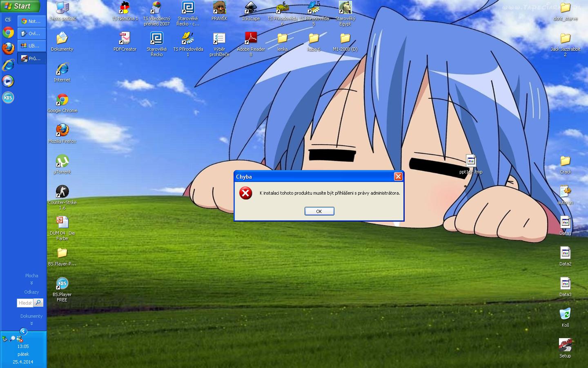Select the Google Chrome desktop shortcut
The height and width of the screenshot is (368, 588).
pyautogui.click(x=62, y=103)
